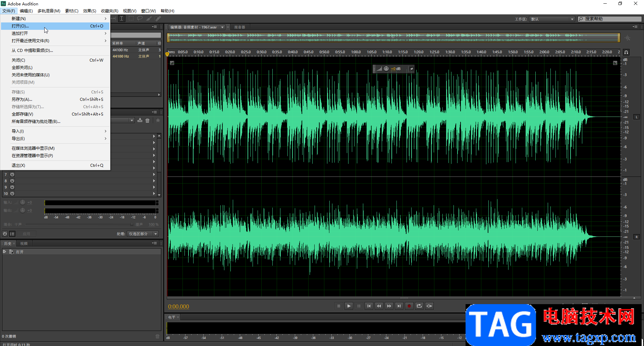Save effects rack as preset icon
Image resolution: width=644 pixels, height=346 pixels.
[x=140, y=120]
